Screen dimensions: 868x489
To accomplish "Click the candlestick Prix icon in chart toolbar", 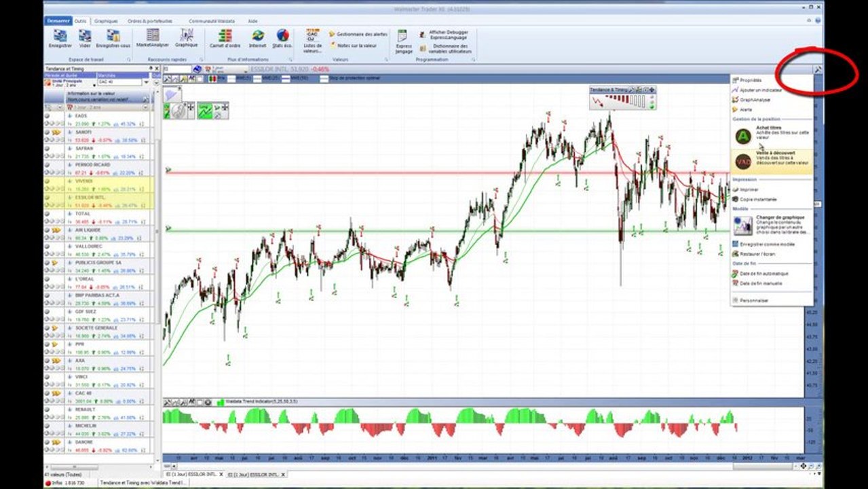I will (x=212, y=78).
